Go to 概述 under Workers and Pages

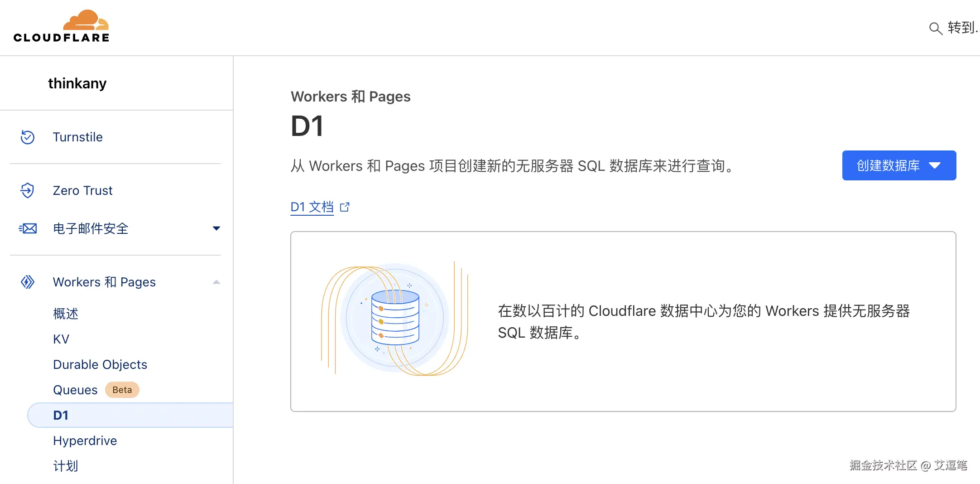coord(66,314)
